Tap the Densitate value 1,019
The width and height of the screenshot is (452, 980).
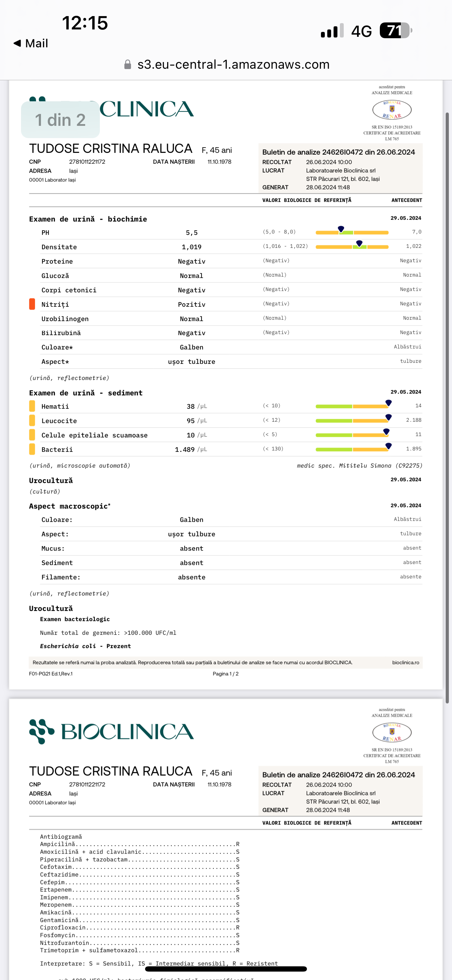tap(191, 247)
